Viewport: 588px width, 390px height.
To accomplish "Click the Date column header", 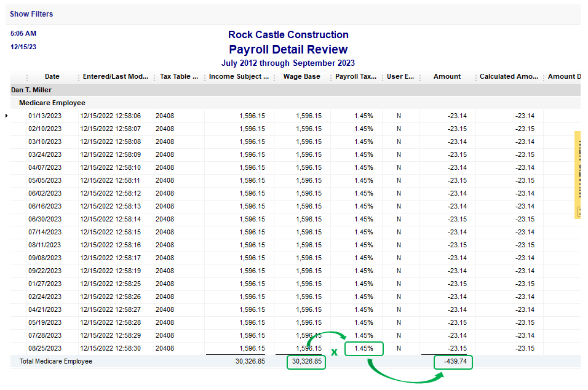I will [52, 77].
